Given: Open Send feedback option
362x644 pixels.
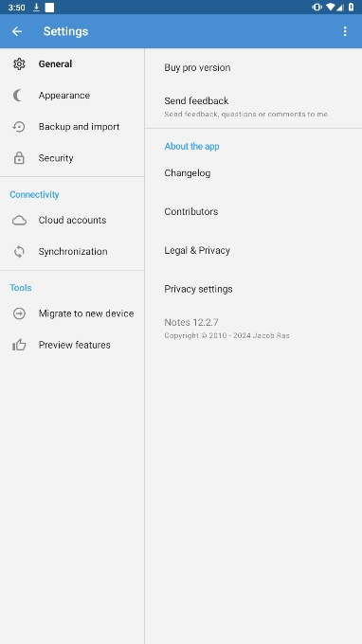Looking at the screenshot, I should [x=254, y=106].
